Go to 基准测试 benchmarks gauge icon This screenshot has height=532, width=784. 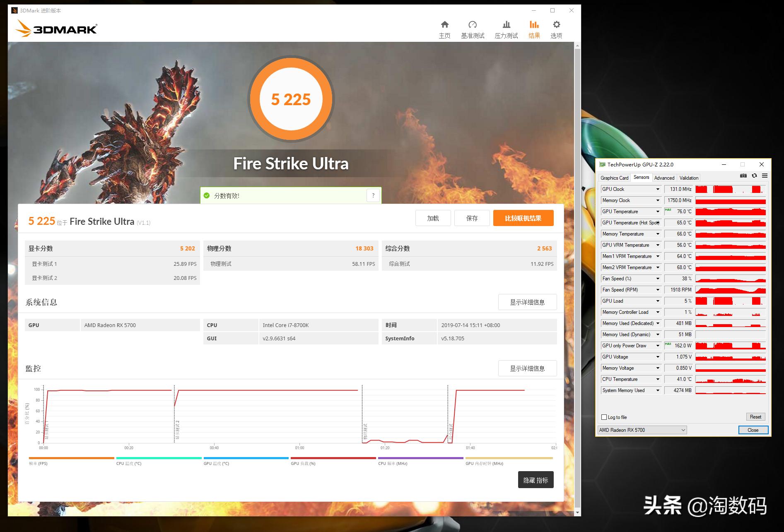click(x=472, y=25)
